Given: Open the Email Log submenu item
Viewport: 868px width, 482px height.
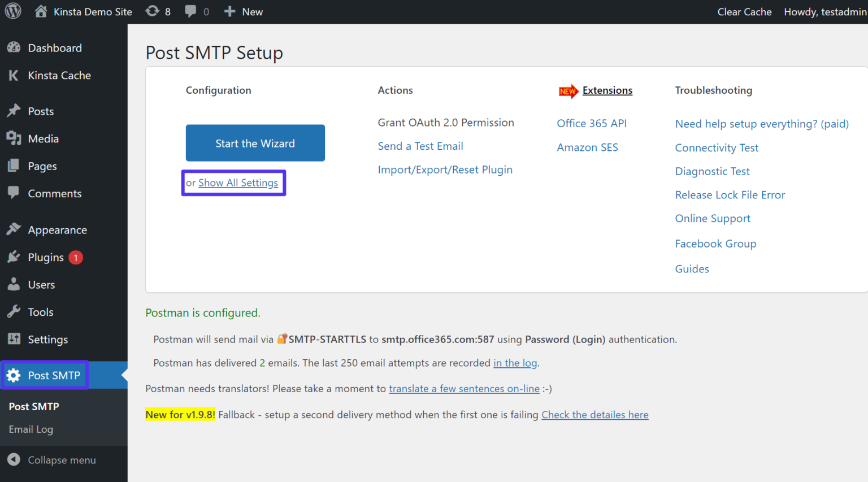Looking at the screenshot, I should [31, 429].
